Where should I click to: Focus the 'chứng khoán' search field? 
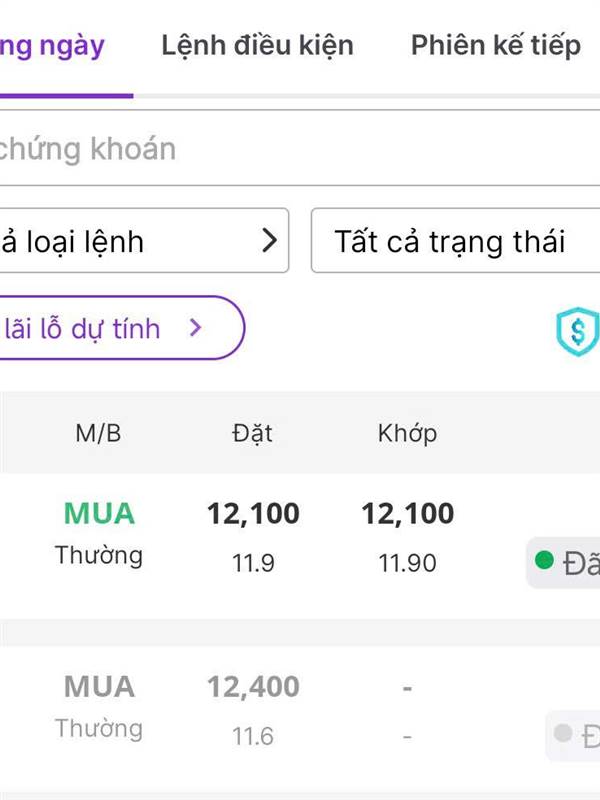click(200, 149)
